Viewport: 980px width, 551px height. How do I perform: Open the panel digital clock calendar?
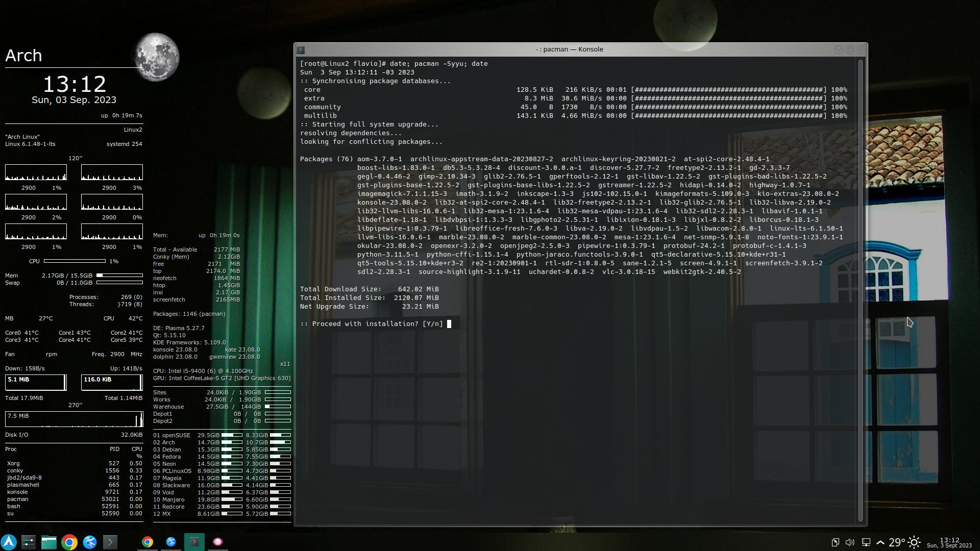tap(949, 542)
